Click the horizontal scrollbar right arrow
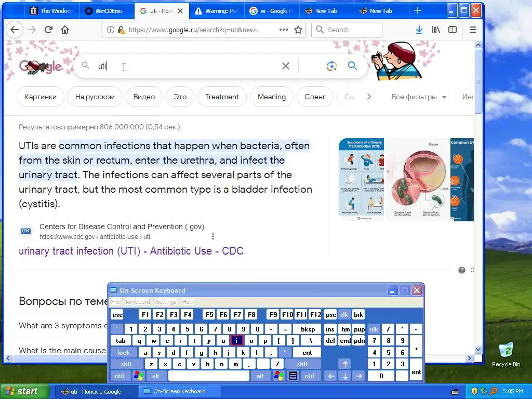Screen dimensions: 532x399 tap(470, 358)
